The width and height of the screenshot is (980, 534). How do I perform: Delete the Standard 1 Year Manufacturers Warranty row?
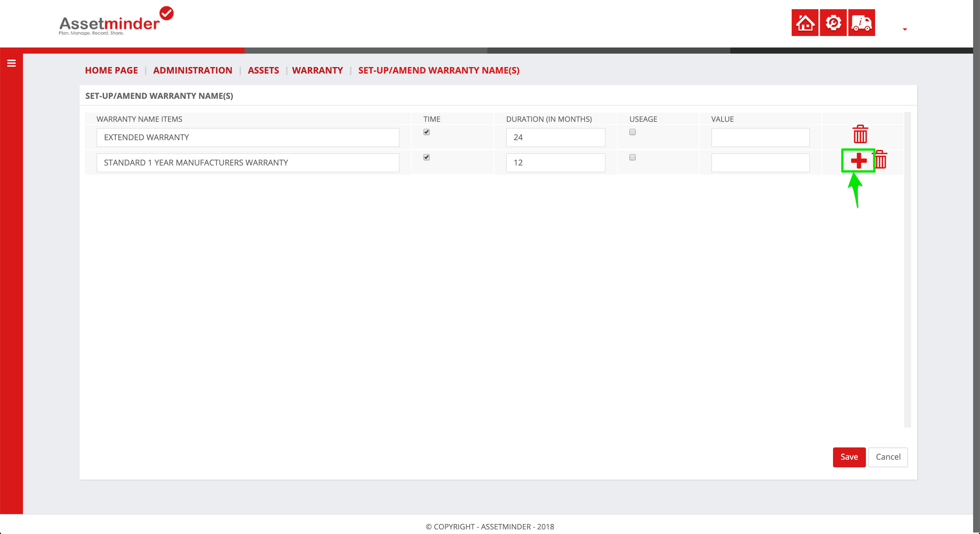pos(881,159)
